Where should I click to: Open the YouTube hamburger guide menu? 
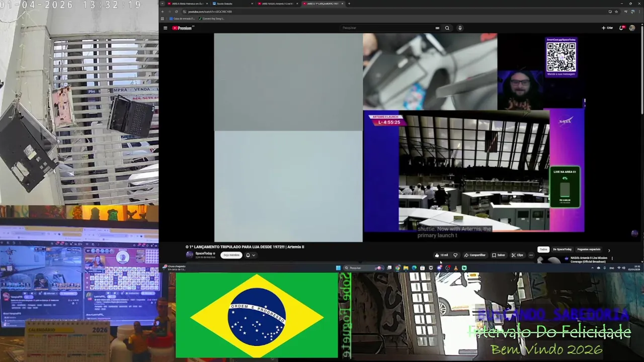[x=165, y=28]
